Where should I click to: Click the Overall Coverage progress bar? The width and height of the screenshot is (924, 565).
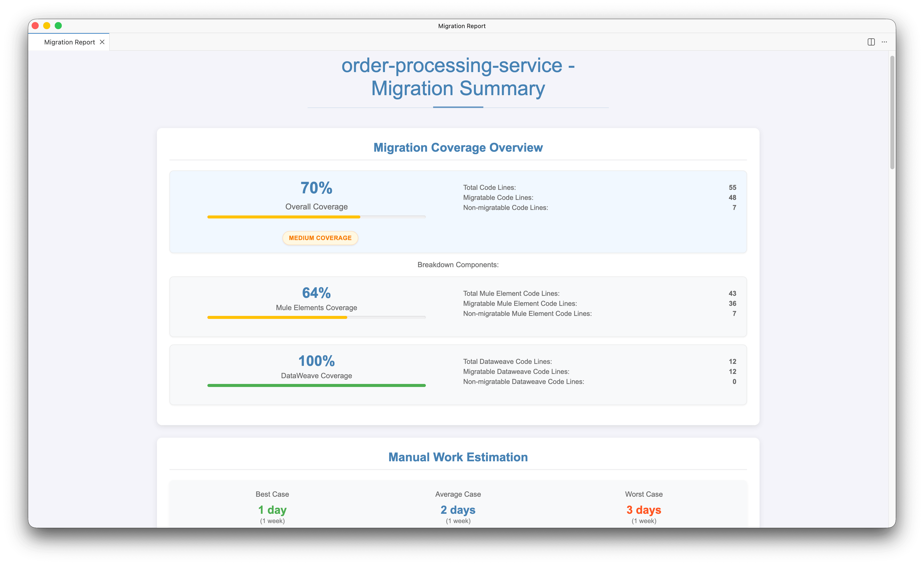317,217
